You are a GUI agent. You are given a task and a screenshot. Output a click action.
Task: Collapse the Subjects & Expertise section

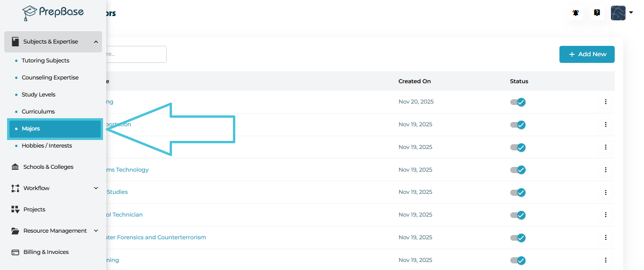tap(96, 42)
